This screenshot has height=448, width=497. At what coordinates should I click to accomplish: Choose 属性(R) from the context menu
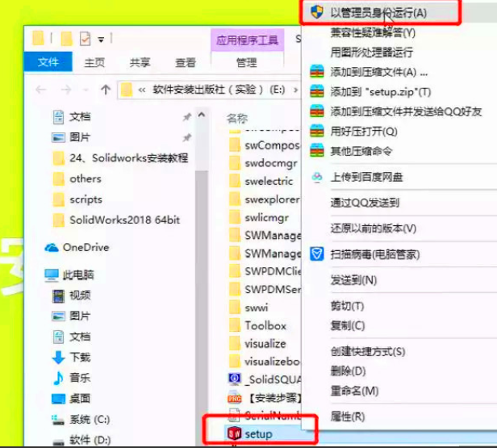tap(348, 417)
